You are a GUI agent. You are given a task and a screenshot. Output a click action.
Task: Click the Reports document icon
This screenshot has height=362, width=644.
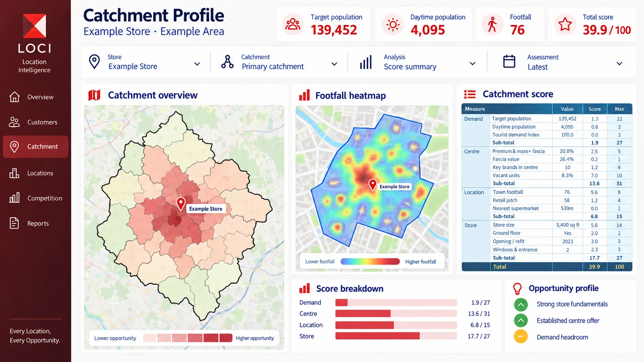tap(14, 223)
